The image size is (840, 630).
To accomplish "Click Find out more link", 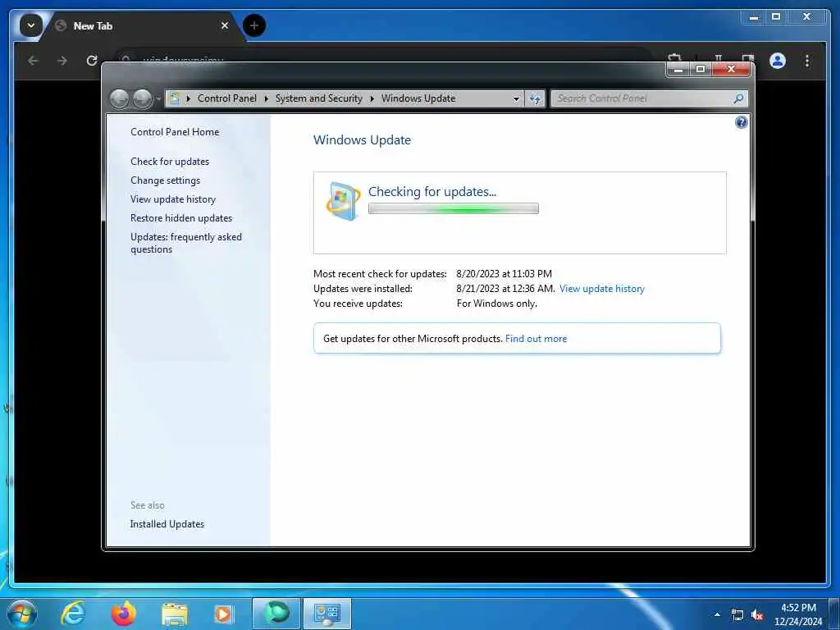I will pos(536,339).
